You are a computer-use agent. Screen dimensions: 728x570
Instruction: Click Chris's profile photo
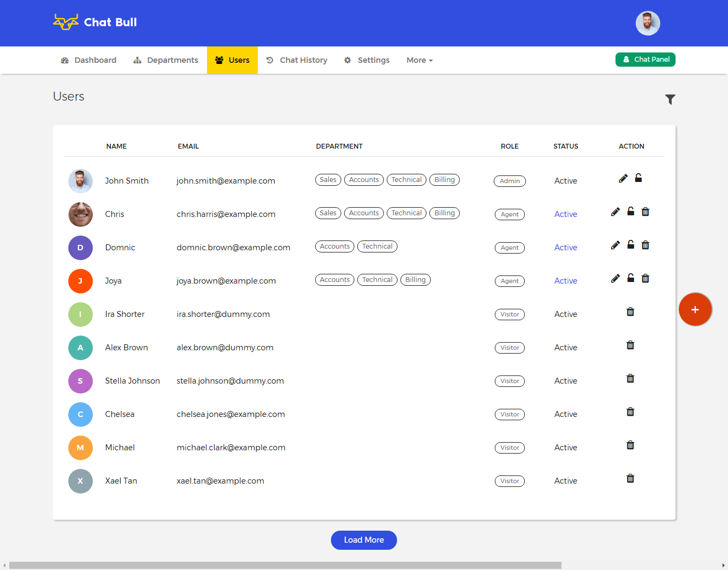(x=80, y=214)
